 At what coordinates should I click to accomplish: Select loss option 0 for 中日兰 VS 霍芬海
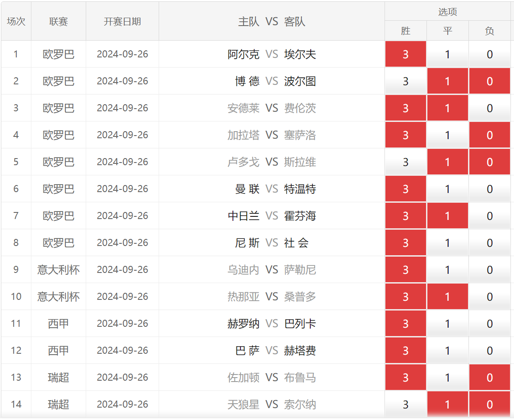click(489, 216)
